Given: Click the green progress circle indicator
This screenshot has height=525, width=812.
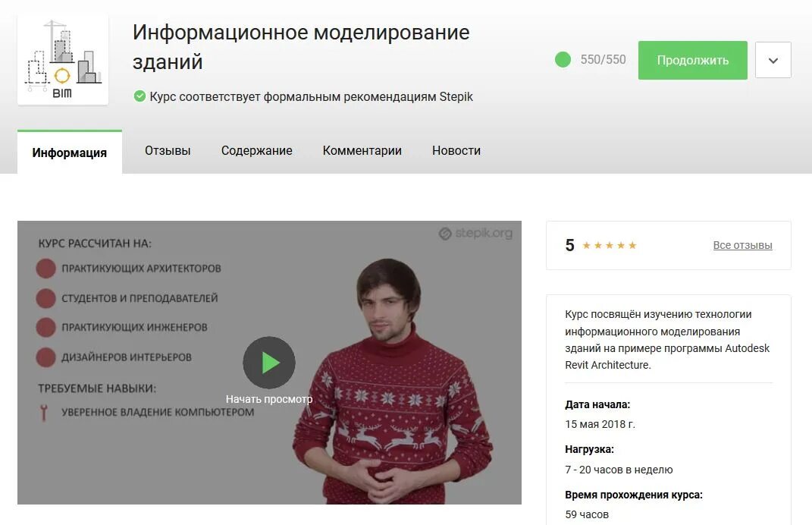Looking at the screenshot, I should point(563,60).
